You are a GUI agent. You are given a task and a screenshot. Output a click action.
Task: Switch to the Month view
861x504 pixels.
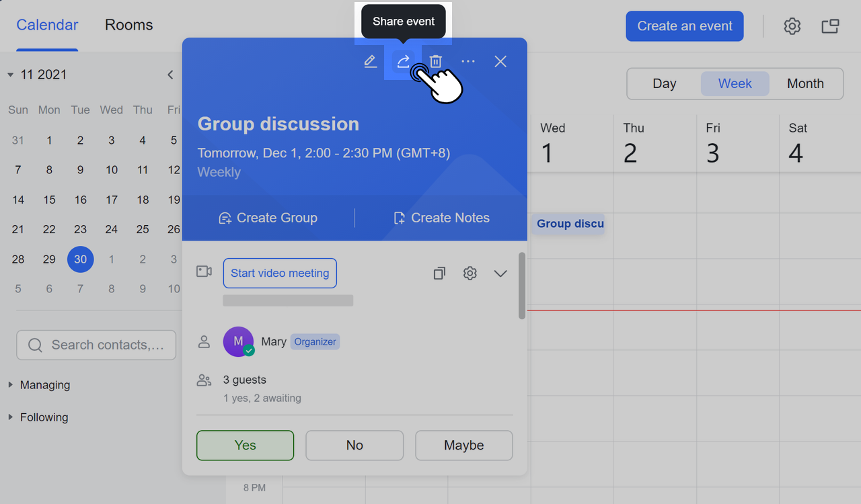point(805,84)
